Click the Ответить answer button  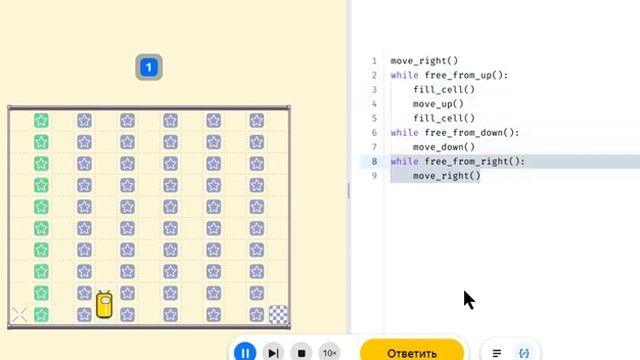coord(412,352)
